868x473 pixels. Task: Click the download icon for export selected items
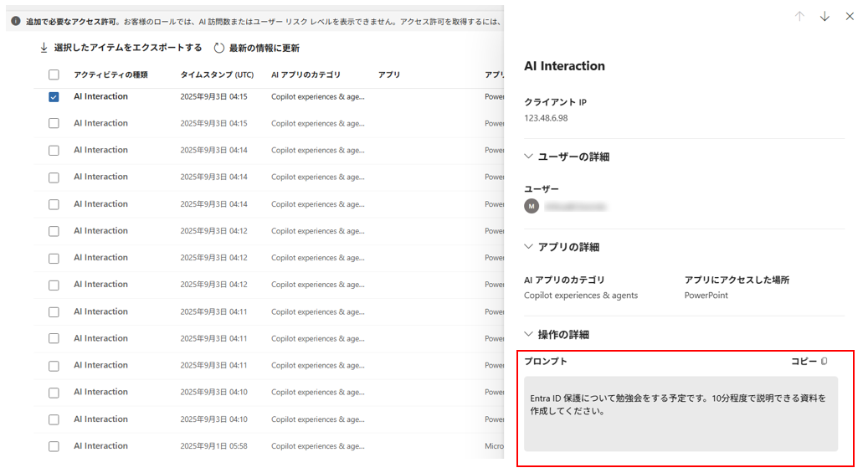44,48
